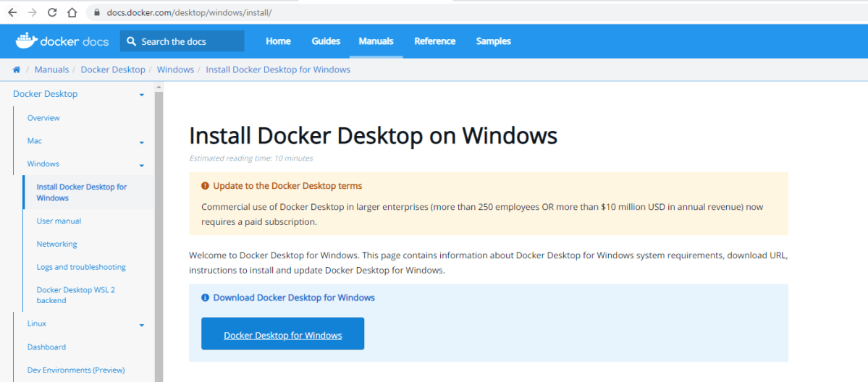
Task: Reload the page with refresh icon
Action: 52,12
